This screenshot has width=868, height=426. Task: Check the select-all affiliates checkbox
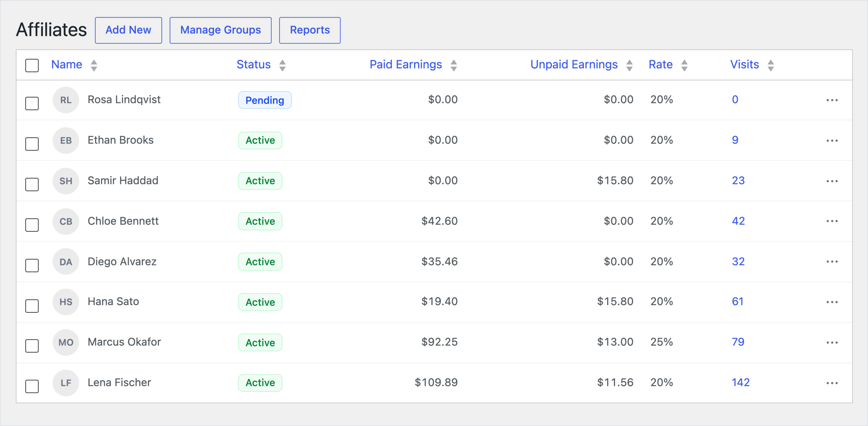[x=32, y=65]
